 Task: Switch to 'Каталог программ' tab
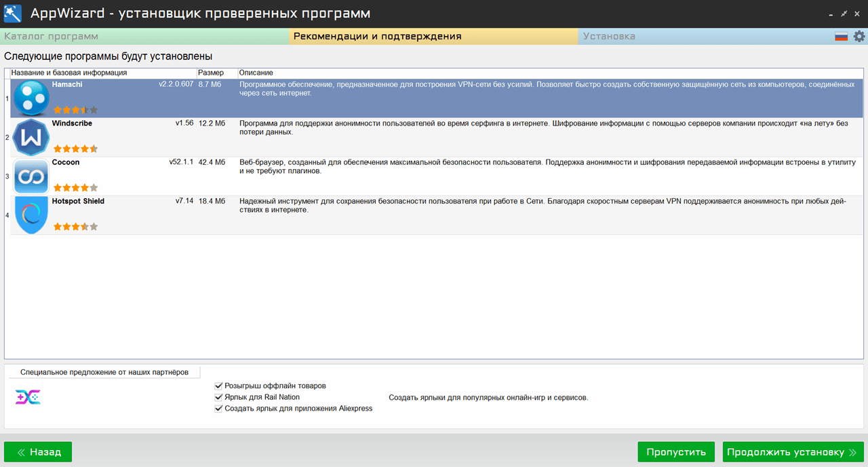pyautogui.click(x=145, y=37)
